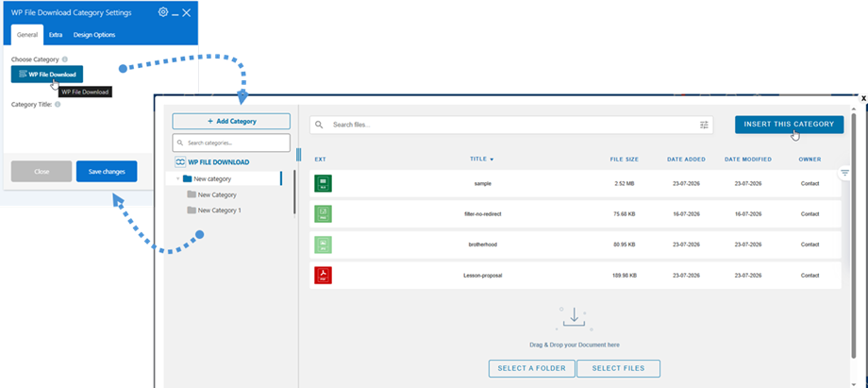This screenshot has width=868, height=388.
Task: Sort by FILE SIZE column header
Action: pos(625,160)
